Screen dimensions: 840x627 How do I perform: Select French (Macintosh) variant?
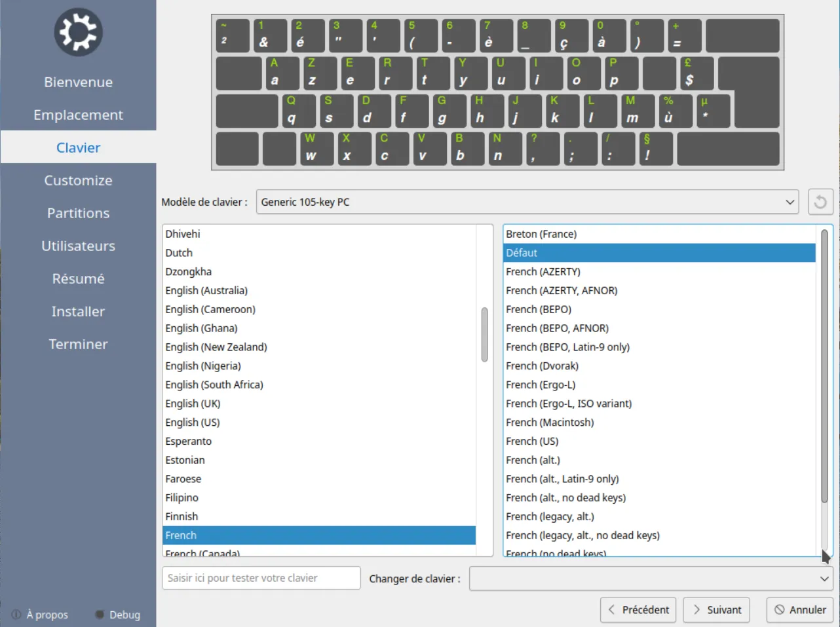[549, 423]
